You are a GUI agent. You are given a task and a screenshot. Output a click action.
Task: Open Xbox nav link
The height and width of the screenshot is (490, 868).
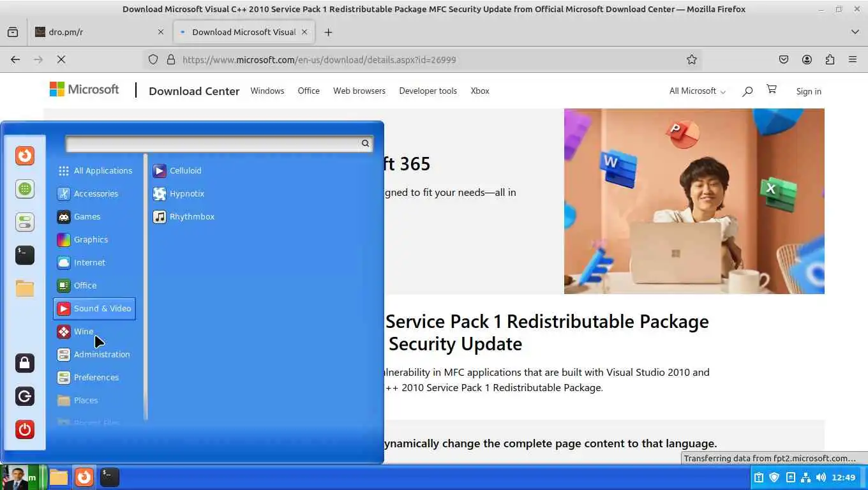[480, 91]
